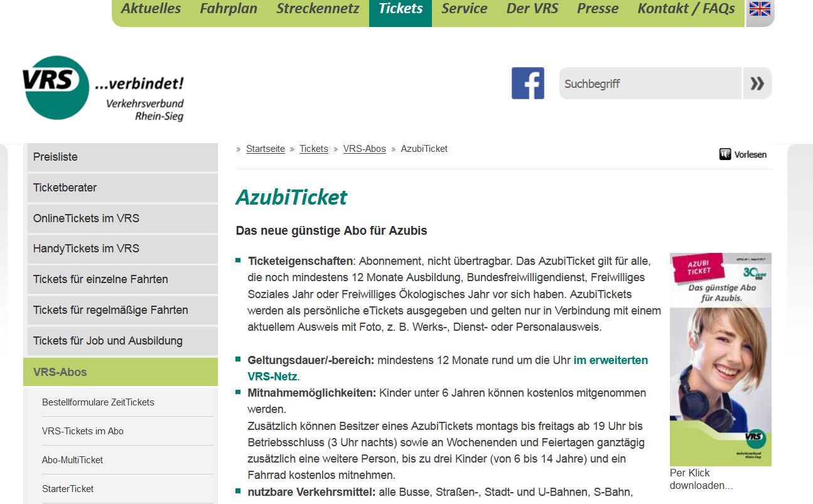Open the Der VRS menu

coord(532,9)
